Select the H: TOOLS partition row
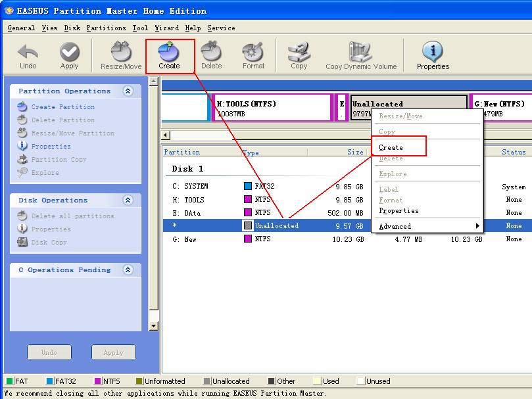This screenshot has width=532, height=399. tap(347, 200)
